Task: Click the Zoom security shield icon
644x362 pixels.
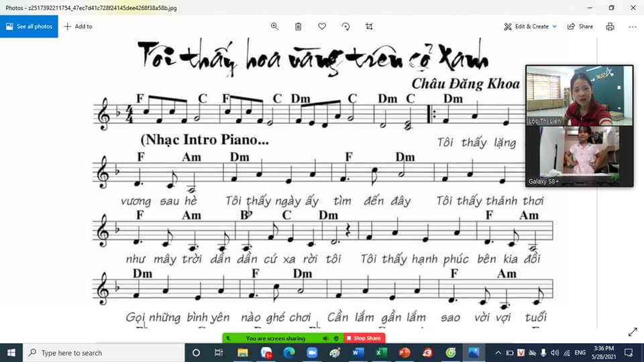Action: [x=336, y=338]
